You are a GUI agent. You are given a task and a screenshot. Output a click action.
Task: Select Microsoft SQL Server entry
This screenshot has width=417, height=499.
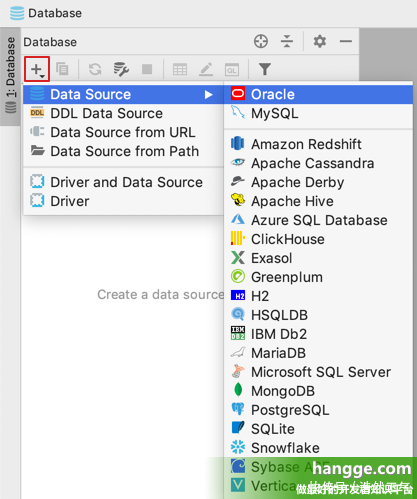point(318,372)
